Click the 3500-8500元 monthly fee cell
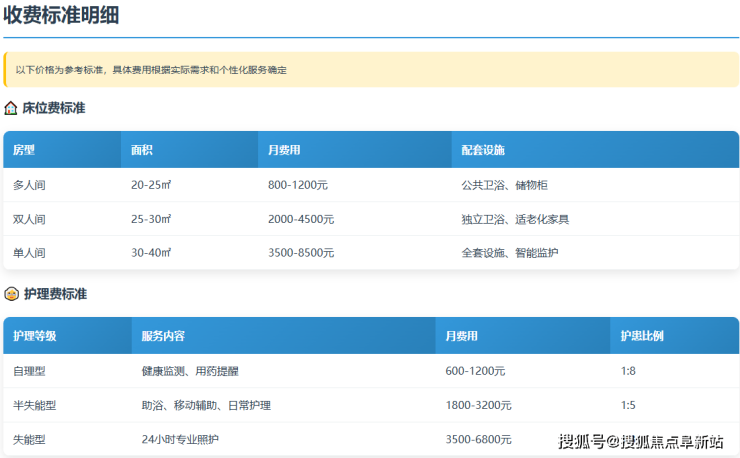 click(300, 253)
